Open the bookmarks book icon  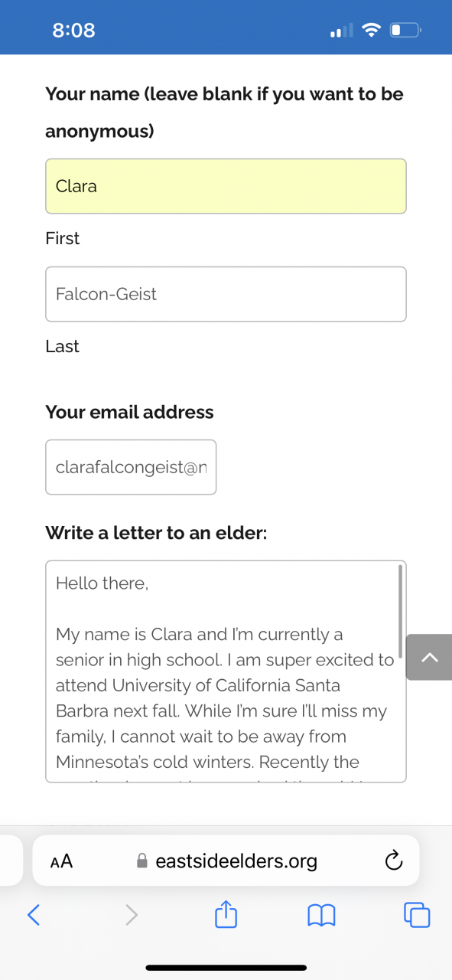click(321, 915)
